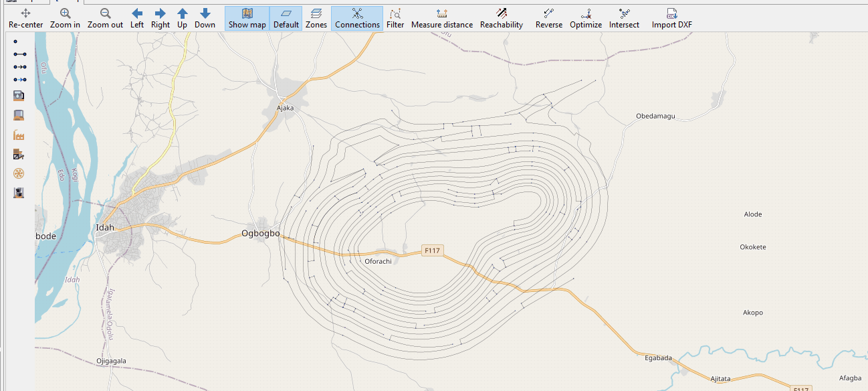Pan the map Right
Image resolution: width=868 pixels, height=391 pixels.
click(x=160, y=19)
